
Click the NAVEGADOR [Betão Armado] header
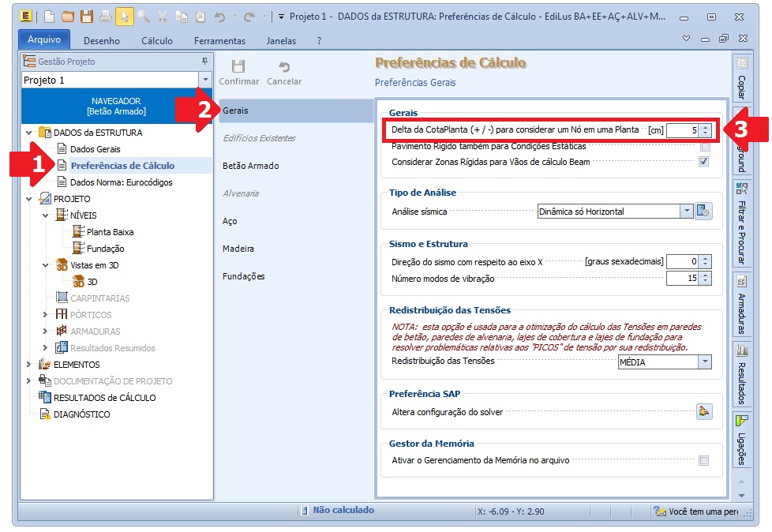116,106
